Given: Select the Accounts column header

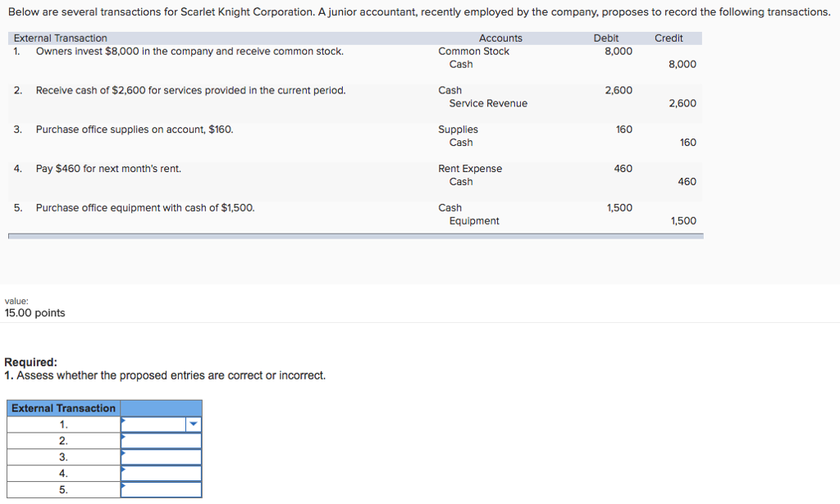Looking at the screenshot, I should (x=500, y=38).
